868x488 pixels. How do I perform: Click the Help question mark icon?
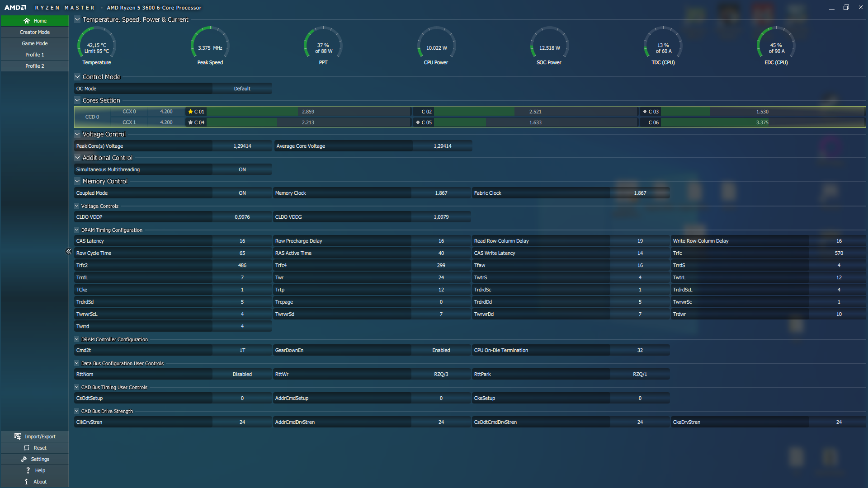click(x=28, y=470)
